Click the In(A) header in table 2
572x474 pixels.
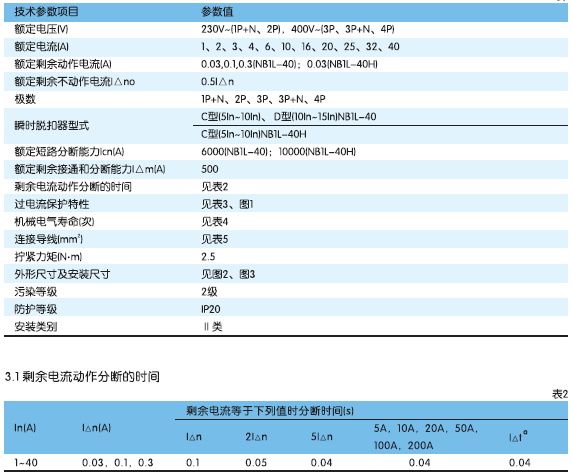point(25,428)
